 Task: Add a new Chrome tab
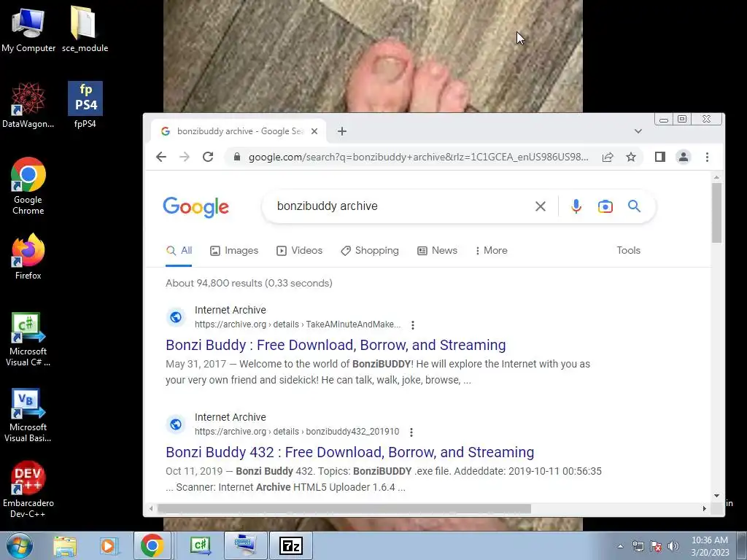pos(341,131)
